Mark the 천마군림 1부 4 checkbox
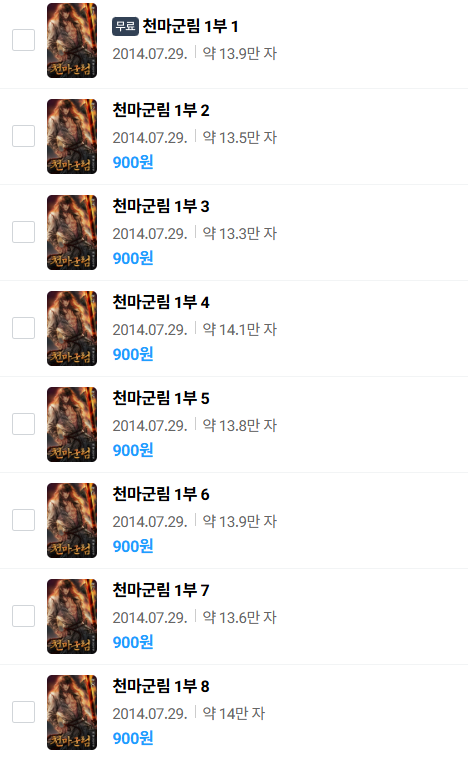This screenshot has width=468, height=760. [23, 328]
